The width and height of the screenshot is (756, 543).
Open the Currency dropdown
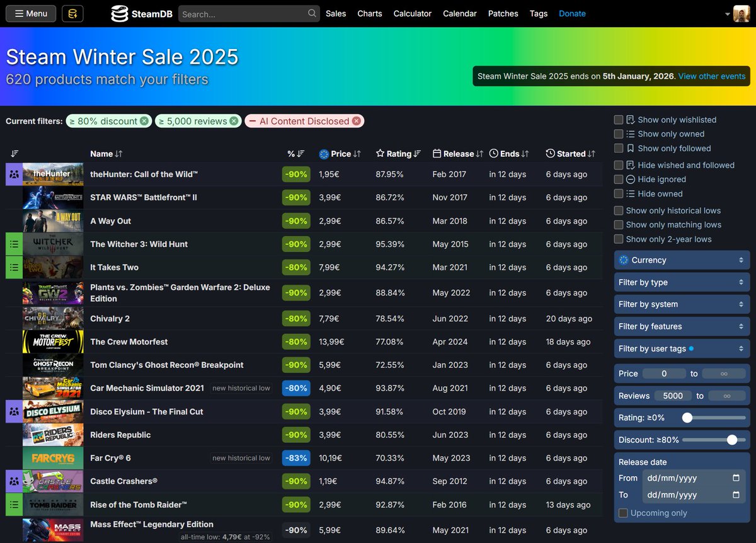[x=682, y=260]
